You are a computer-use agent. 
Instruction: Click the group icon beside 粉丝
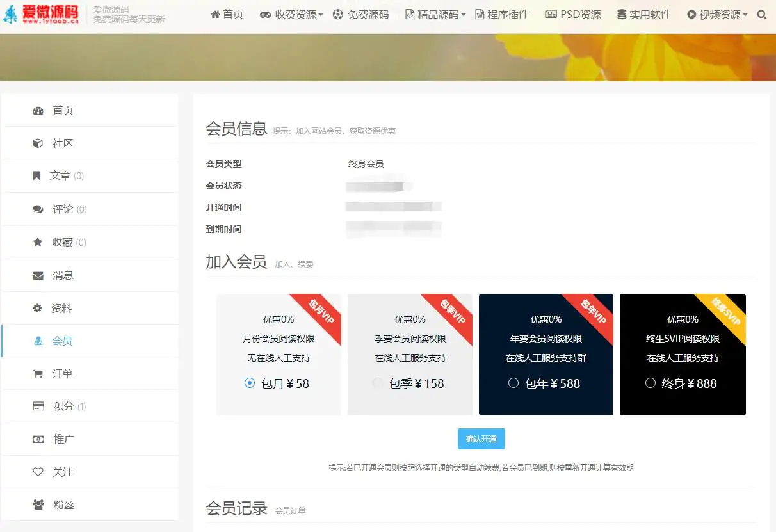point(38,505)
